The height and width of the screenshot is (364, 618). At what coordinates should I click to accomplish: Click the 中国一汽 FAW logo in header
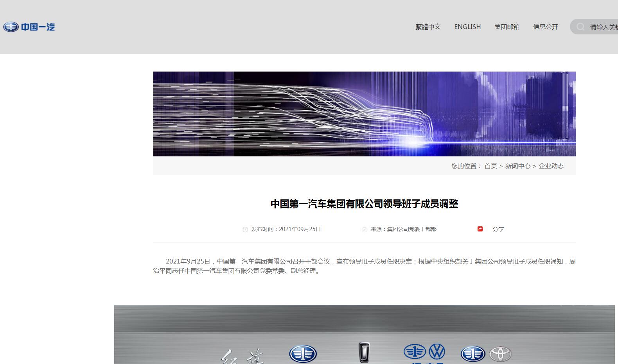point(29,27)
